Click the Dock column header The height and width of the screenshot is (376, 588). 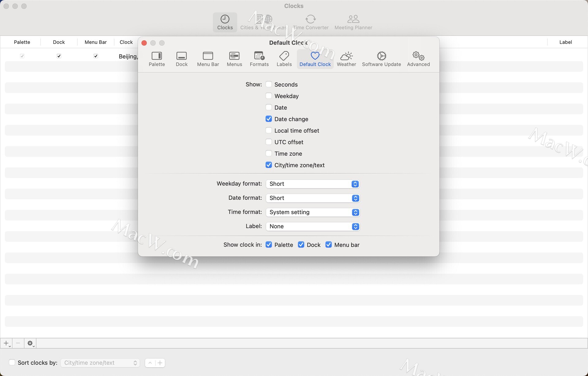click(x=59, y=42)
